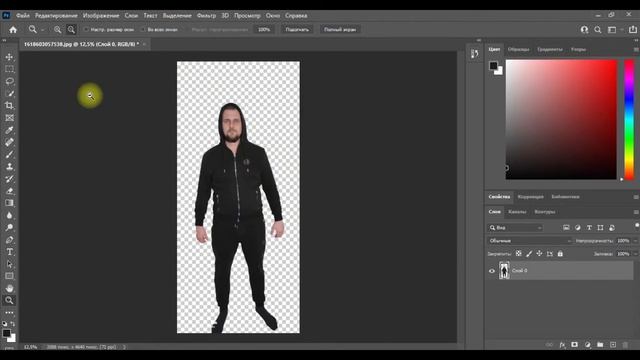Switch to Zoom Out mode in options bar
Image resolution: width=640 pixels, height=360 pixels.
tap(71, 30)
